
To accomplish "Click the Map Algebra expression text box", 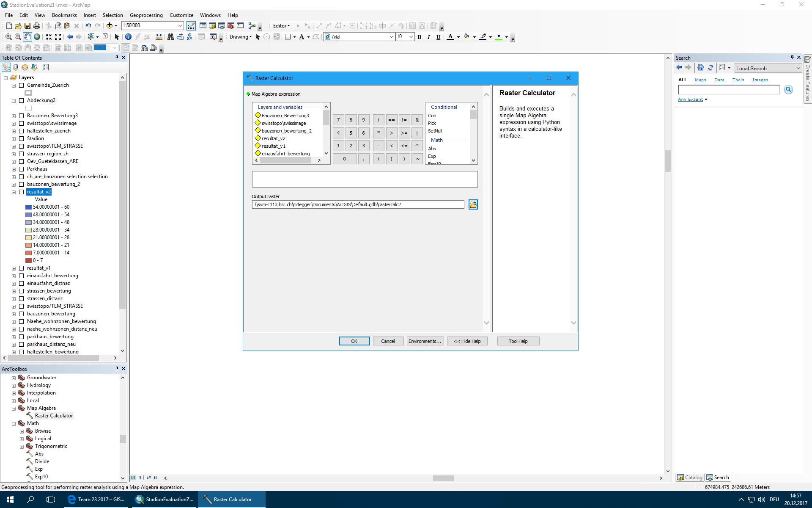I will click(365, 179).
